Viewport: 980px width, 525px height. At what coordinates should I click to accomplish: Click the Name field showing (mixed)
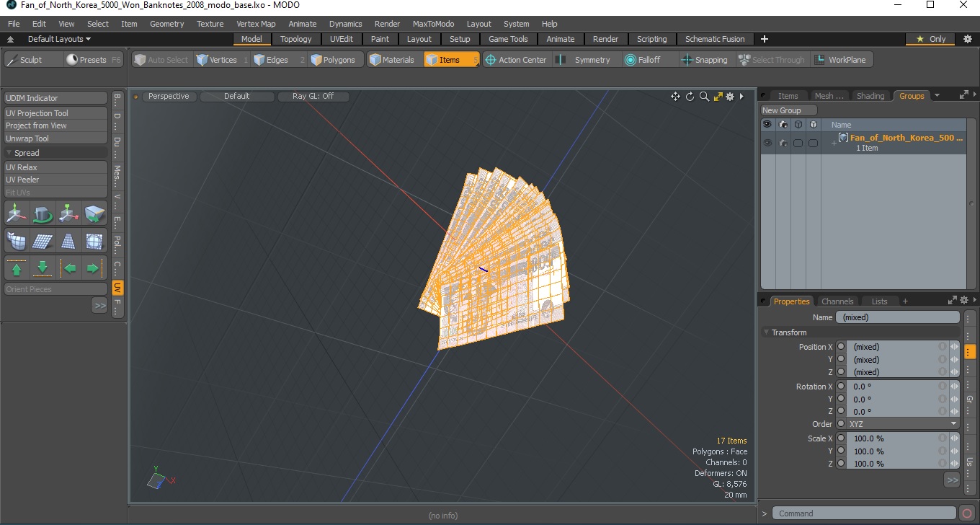point(898,317)
